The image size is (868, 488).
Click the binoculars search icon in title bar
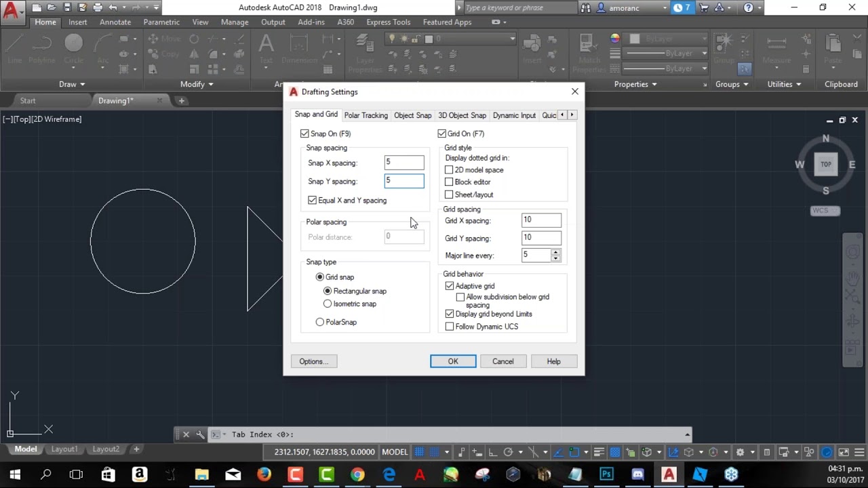[586, 8]
